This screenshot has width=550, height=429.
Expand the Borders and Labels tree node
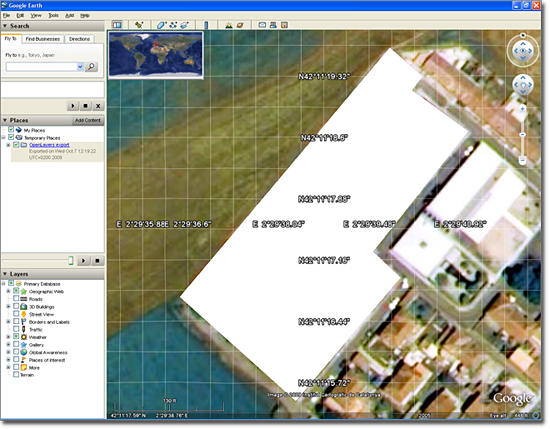click(8, 322)
